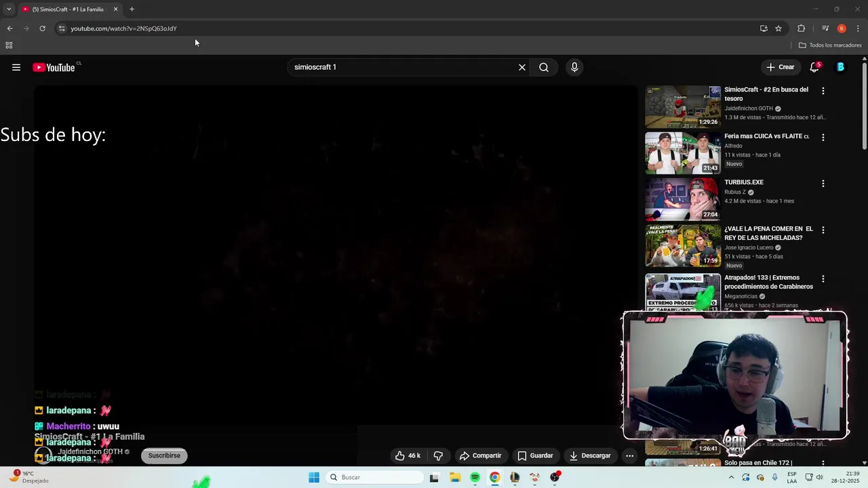Open more actions ellipsis under video

pos(629,455)
